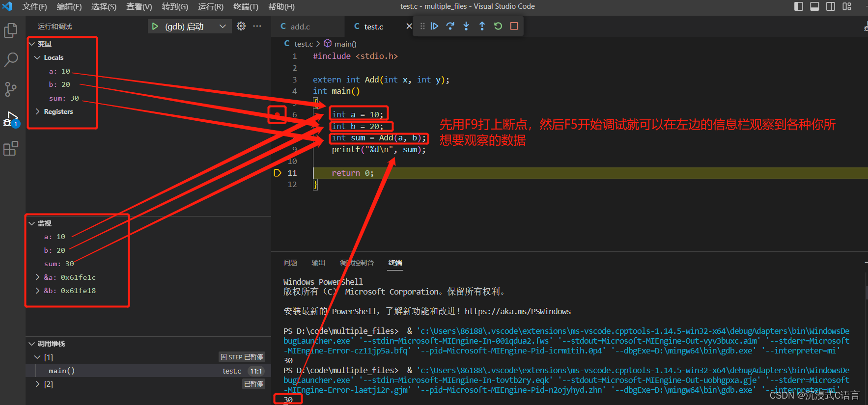Screen dimensions: 868x405
Task: Open the debug configuration dropdown
Action: [223, 27]
